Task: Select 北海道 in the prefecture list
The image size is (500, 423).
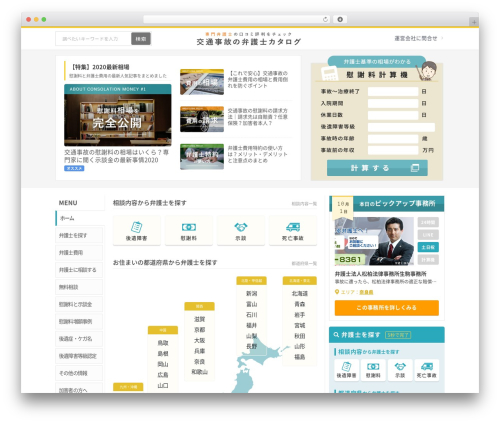Action: 300,294
